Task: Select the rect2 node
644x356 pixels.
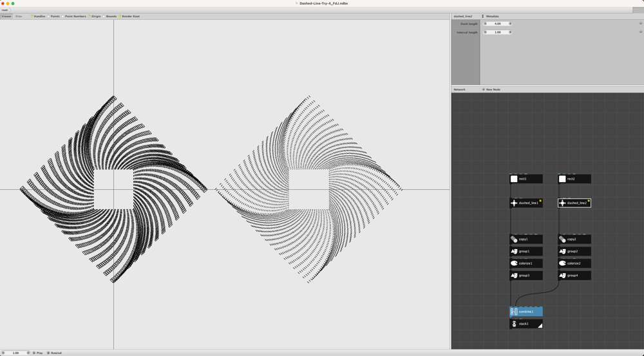Action: 574,179
